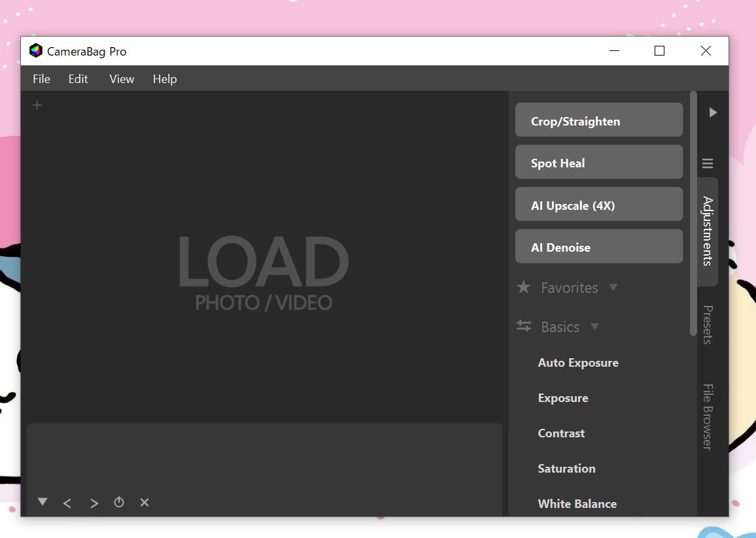Viewport: 756px width, 538px height.
Task: Open the File menu
Action: (41, 79)
